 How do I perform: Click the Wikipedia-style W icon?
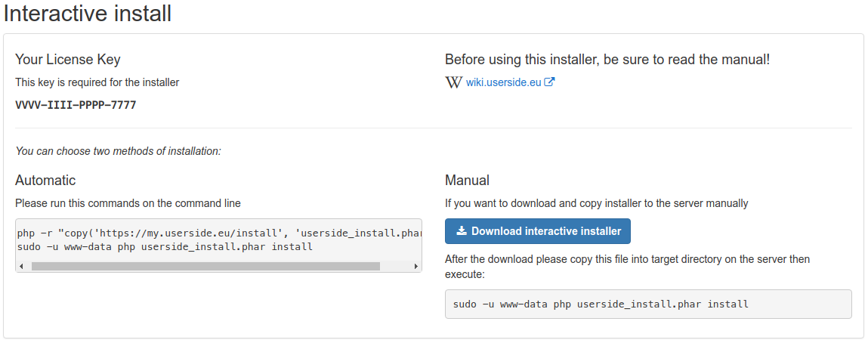tap(453, 83)
